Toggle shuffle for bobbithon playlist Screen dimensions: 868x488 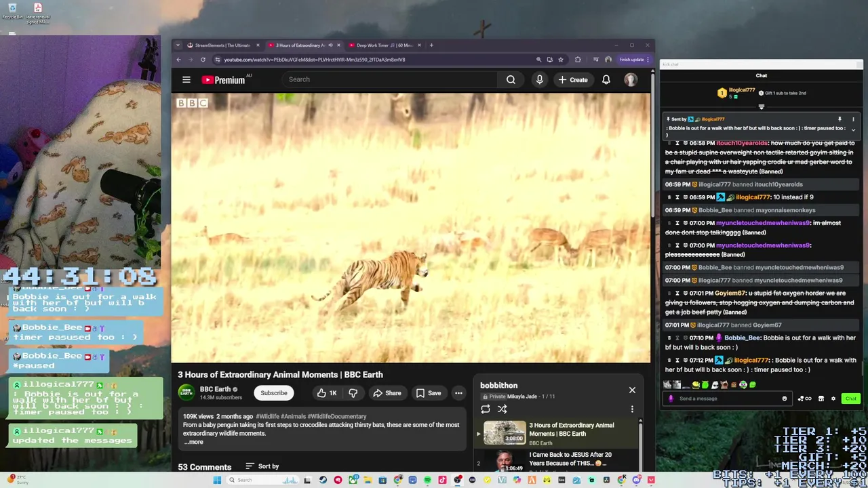pyautogui.click(x=502, y=409)
